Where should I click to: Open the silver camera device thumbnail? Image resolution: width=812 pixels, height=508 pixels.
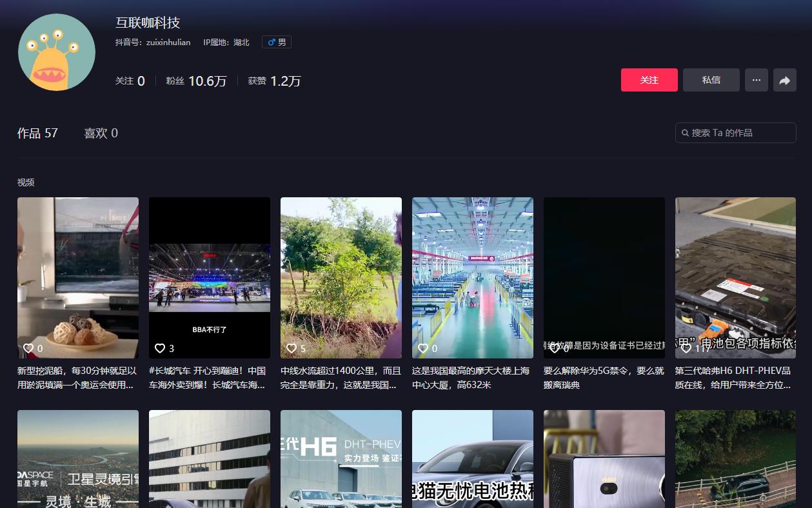point(604,459)
